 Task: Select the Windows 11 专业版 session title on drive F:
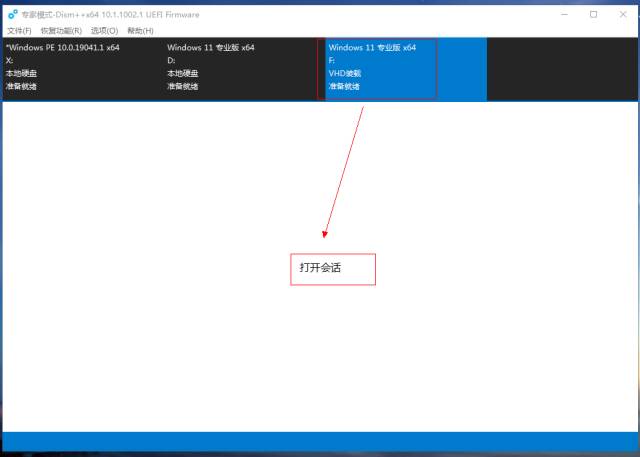pos(372,48)
